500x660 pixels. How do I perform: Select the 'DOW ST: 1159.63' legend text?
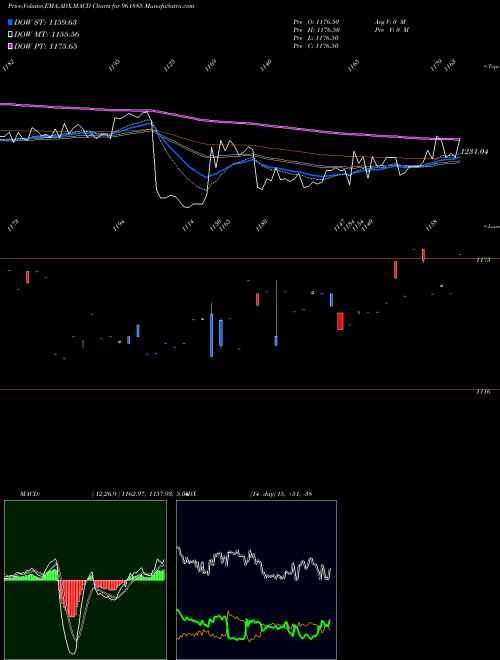[45, 22]
